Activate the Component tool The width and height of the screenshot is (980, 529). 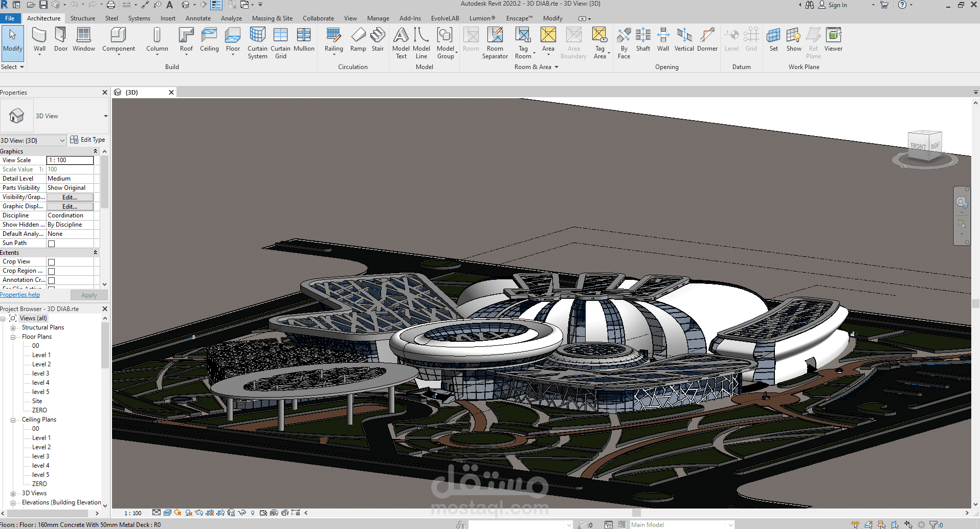(x=119, y=40)
